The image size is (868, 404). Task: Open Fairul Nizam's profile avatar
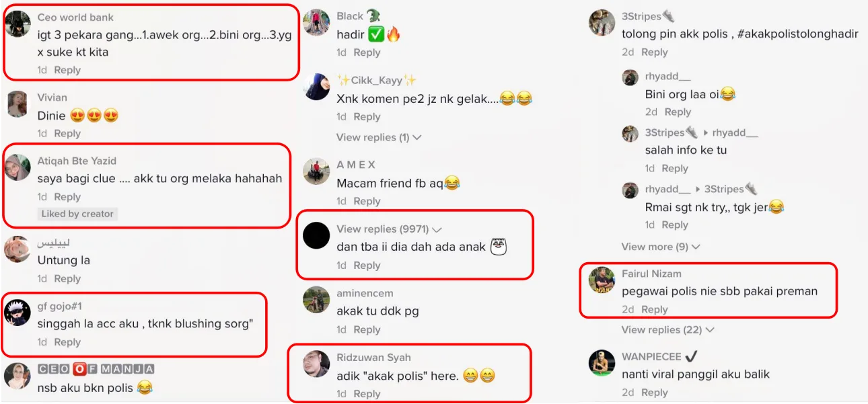coord(602,280)
